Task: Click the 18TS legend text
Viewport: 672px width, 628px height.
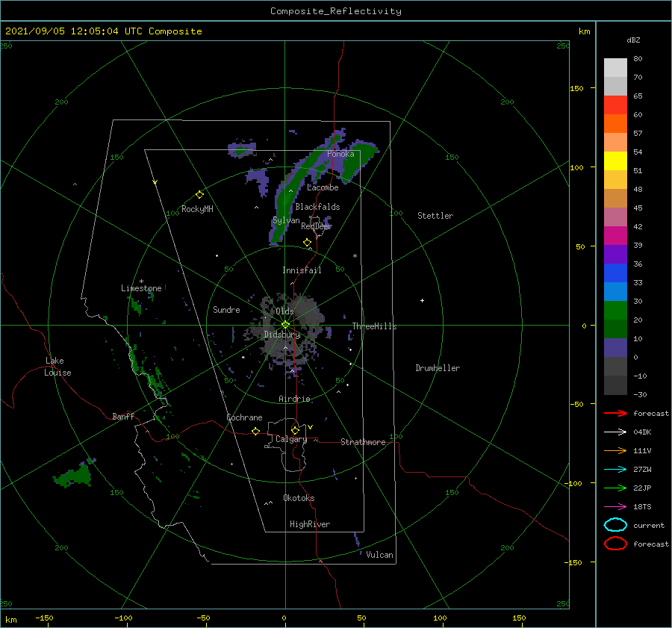Action: (642, 507)
